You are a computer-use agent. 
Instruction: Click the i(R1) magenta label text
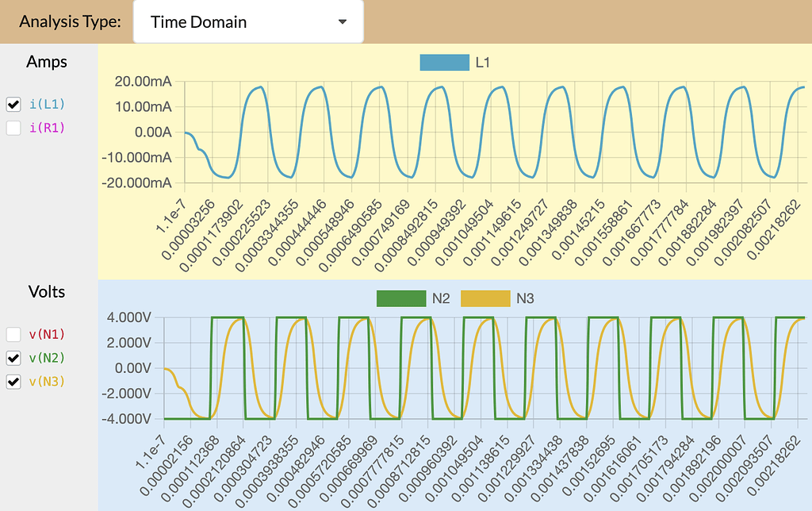point(47,128)
